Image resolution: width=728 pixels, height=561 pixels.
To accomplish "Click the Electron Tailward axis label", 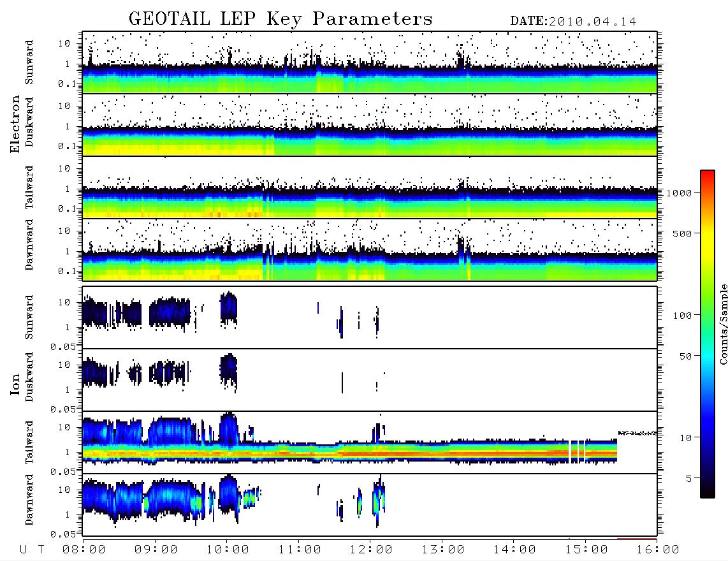I will (x=29, y=187).
